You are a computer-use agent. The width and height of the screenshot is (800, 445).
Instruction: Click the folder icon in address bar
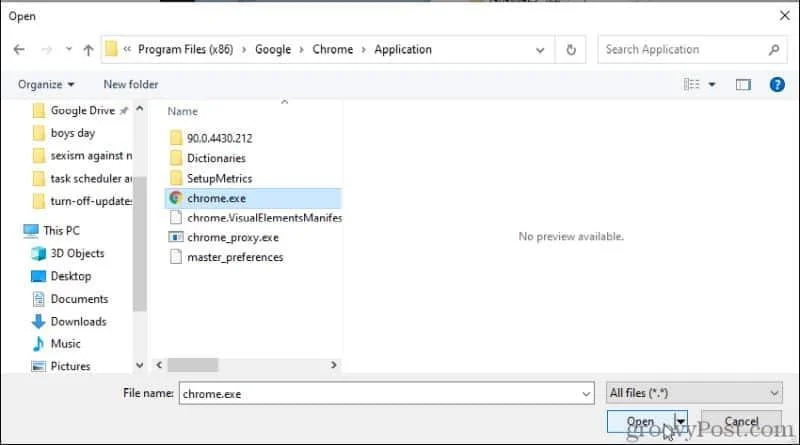pyautogui.click(x=111, y=49)
